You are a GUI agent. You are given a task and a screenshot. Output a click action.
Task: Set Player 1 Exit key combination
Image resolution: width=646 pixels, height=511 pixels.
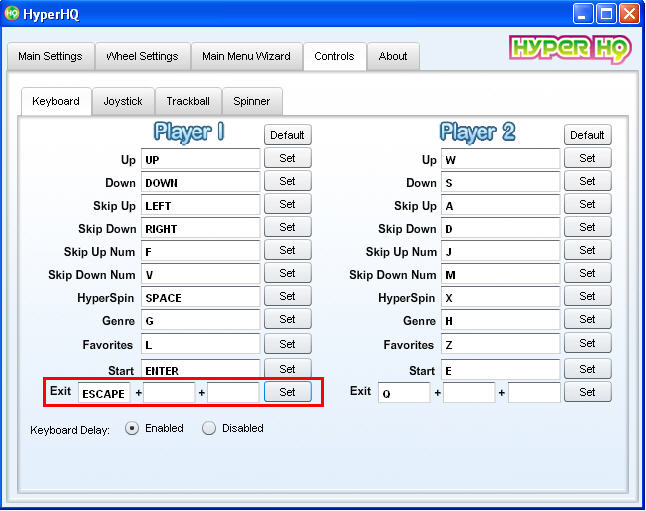tap(287, 392)
